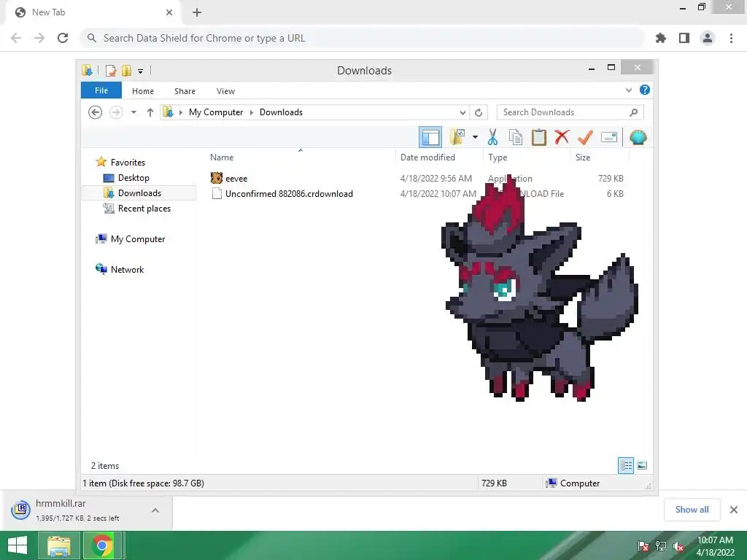
Task: Open Customize Quick Access Toolbar dropdown
Action: pos(141,71)
